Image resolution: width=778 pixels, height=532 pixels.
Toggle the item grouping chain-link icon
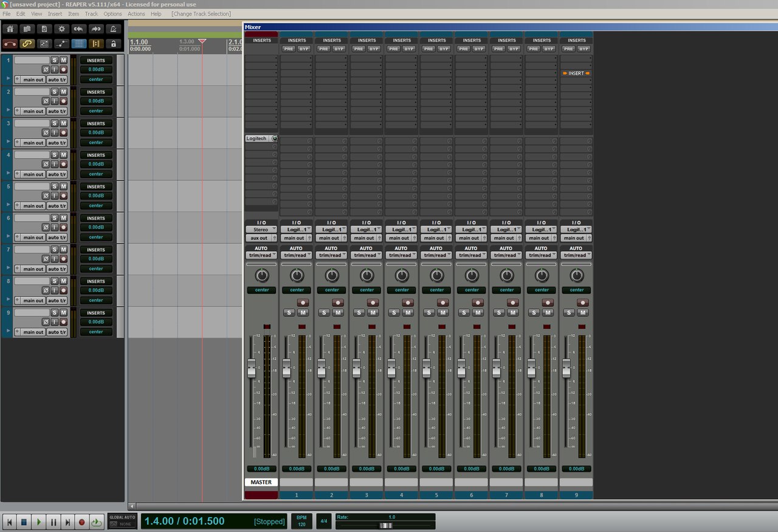click(27, 44)
